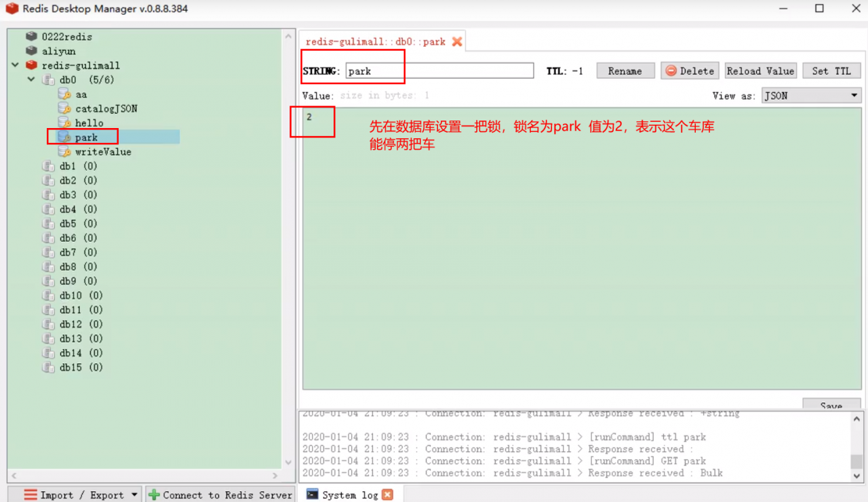Delete the park key

tap(690, 71)
